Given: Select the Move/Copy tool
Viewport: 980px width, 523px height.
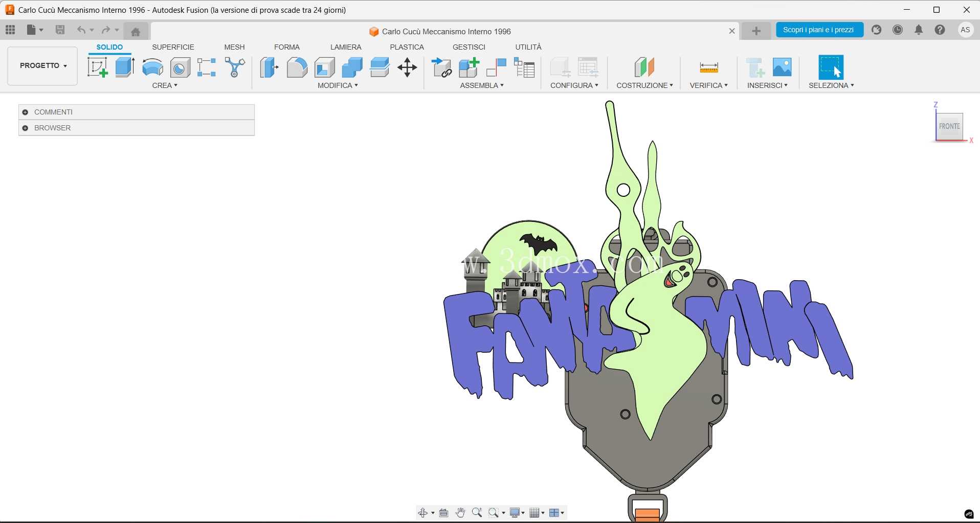Looking at the screenshot, I should (x=407, y=67).
